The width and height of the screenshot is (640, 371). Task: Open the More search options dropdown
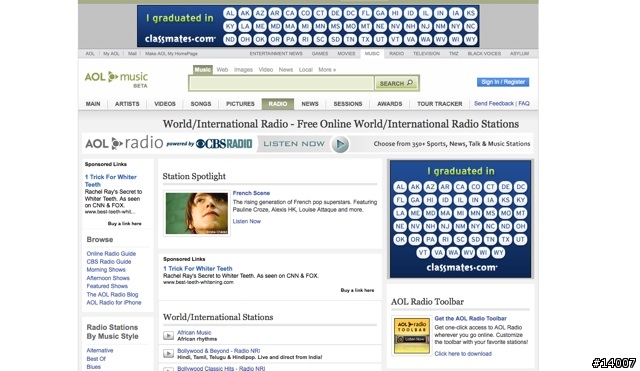(x=327, y=70)
